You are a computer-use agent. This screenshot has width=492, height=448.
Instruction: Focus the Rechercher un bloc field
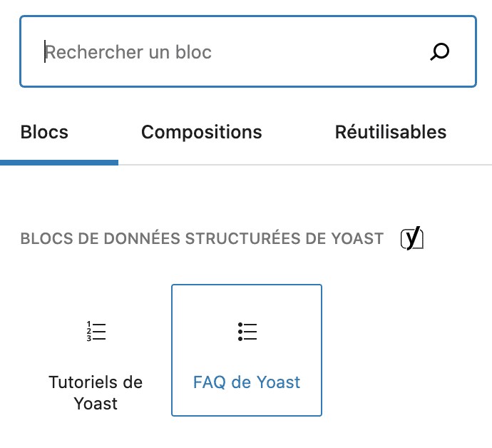pyautogui.click(x=248, y=51)
